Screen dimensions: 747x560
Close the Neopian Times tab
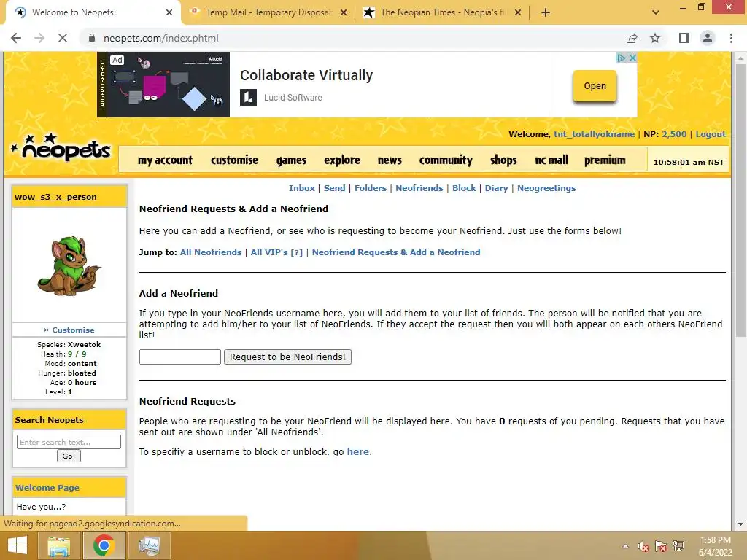(518, 12)
